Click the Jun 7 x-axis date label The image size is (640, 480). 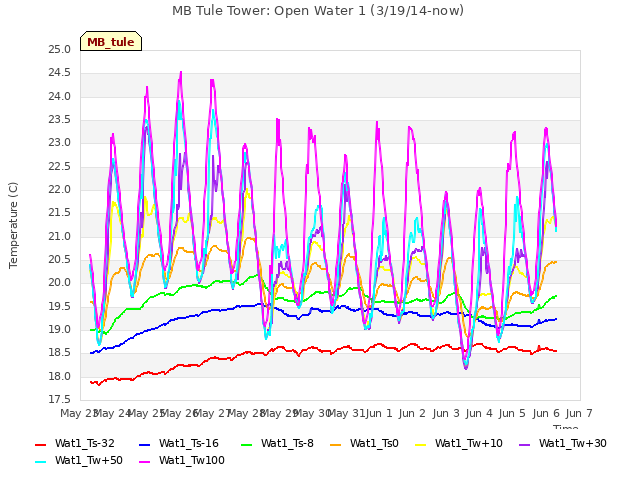pyautogui.click(x=579, y=414)
